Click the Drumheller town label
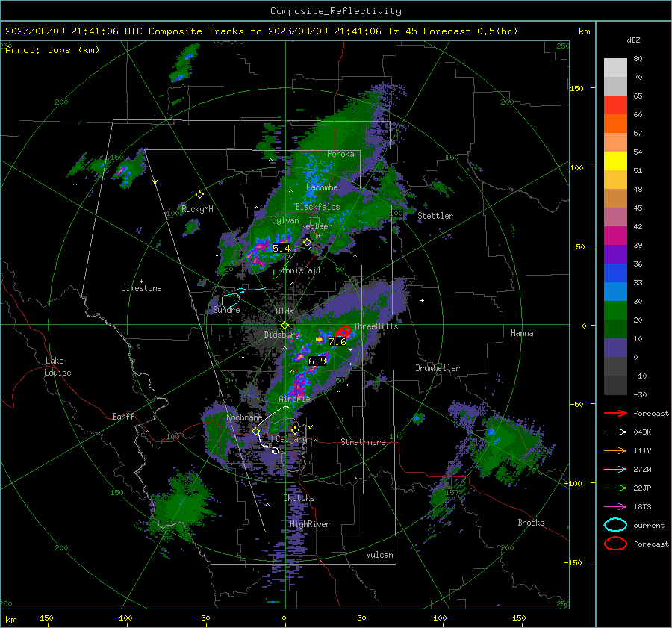Image resolution: width=672 pixels, height=628 pixels. (438, 368)
